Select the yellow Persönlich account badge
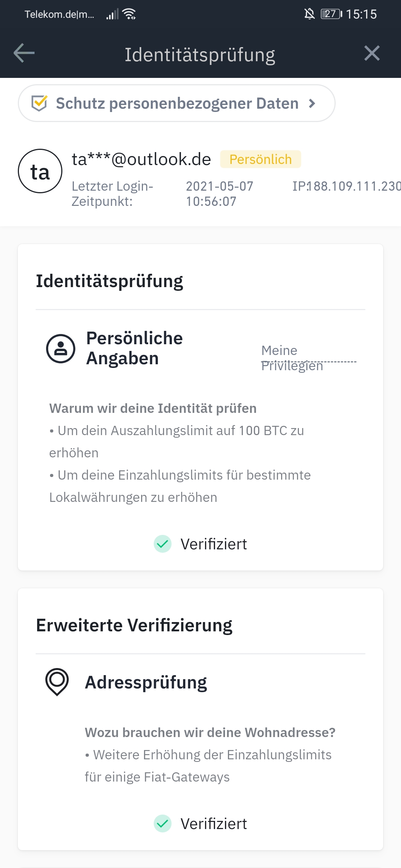Viewport: 401px width, 868px height. coord(261,159)
